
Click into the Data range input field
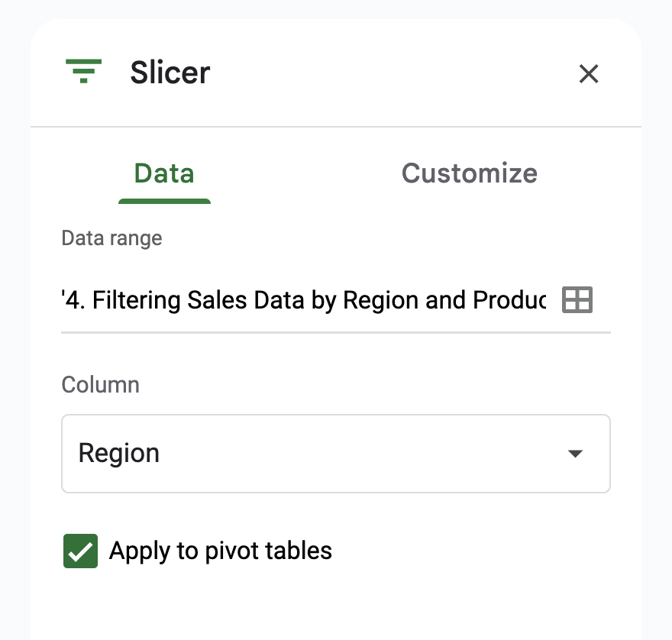(x=305, y=300)
